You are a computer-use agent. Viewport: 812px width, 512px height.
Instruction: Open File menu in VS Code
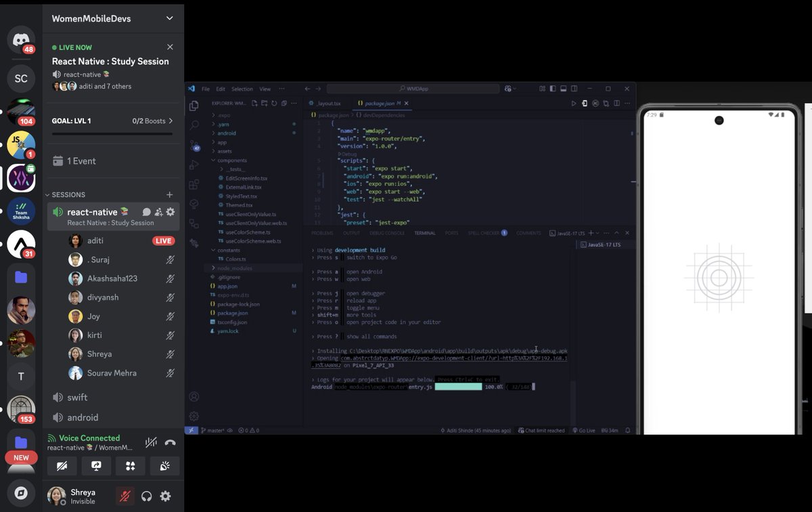(205, 89)
